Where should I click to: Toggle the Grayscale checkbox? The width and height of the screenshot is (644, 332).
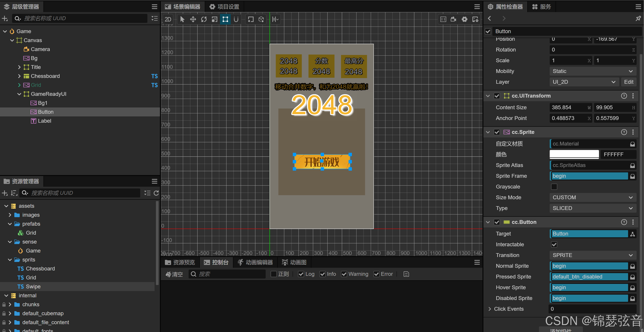[554, 187]
